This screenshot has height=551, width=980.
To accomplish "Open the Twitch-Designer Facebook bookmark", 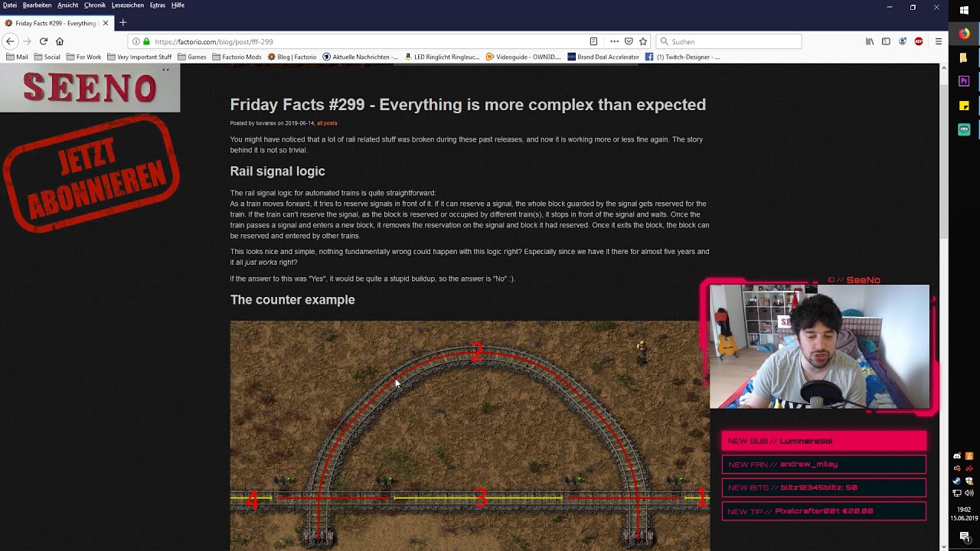I will [682, 57].
